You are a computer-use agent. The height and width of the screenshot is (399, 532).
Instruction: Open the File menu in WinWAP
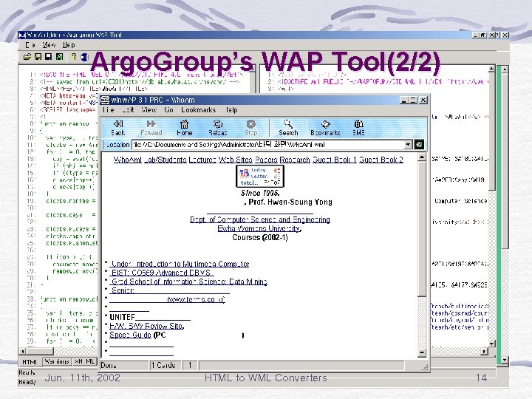click(x=108, y=110)
